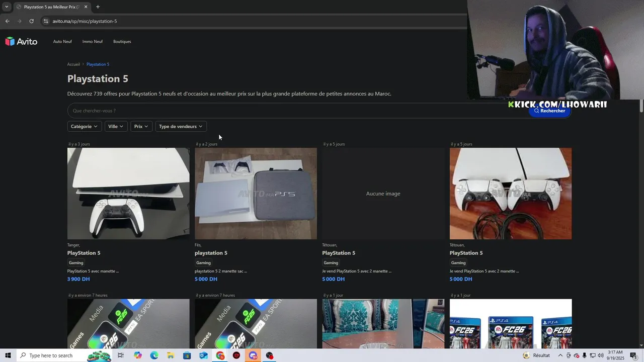Screen dimensions: 644x362
Task: Open the Windows Start menu
Action: (8, 355)
